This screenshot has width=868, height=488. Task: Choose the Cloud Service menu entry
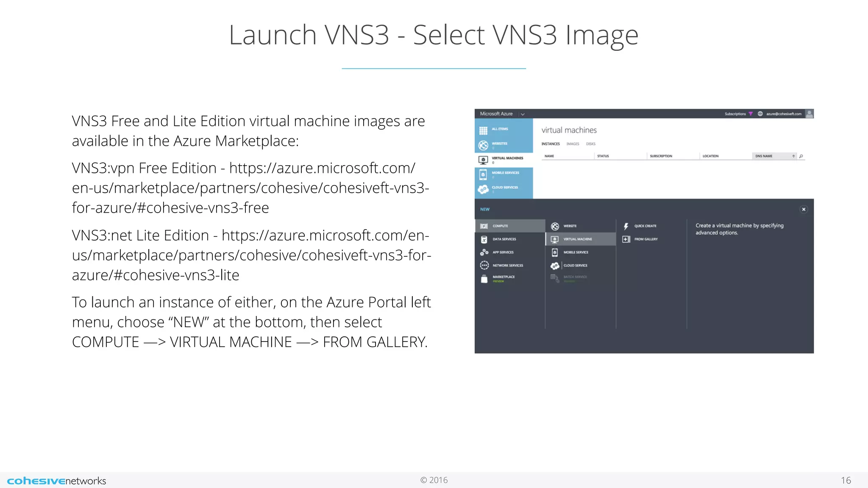point(581,266)
